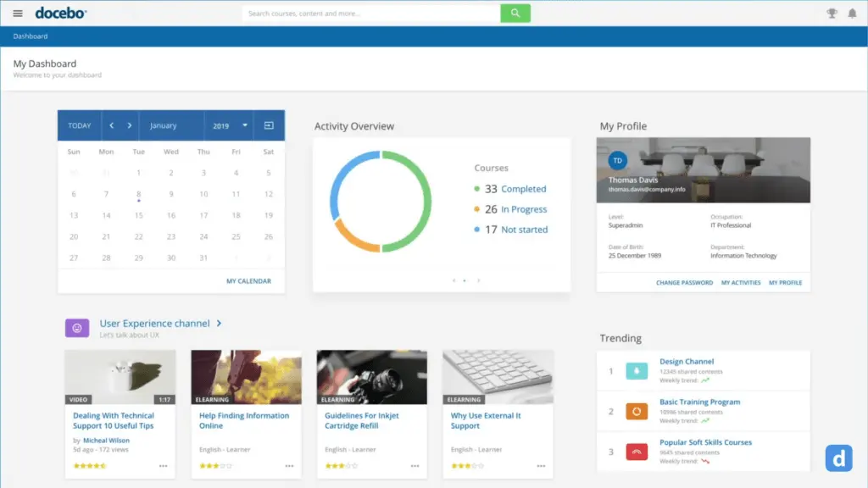Viewport: 868px width, 488px height.
Task: Open MY CALENDAR link
Action: 248,281
